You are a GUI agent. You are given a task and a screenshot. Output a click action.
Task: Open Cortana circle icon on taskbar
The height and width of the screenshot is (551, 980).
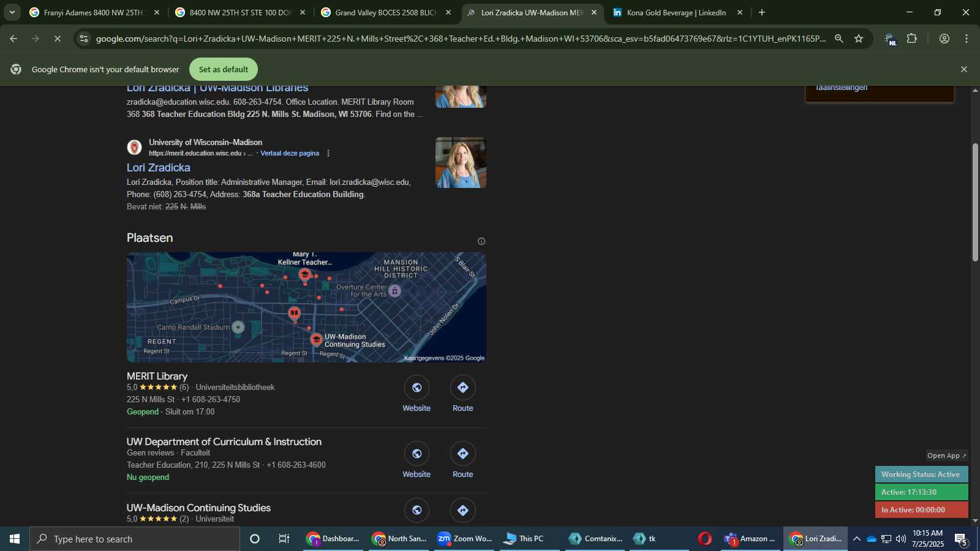255,539
